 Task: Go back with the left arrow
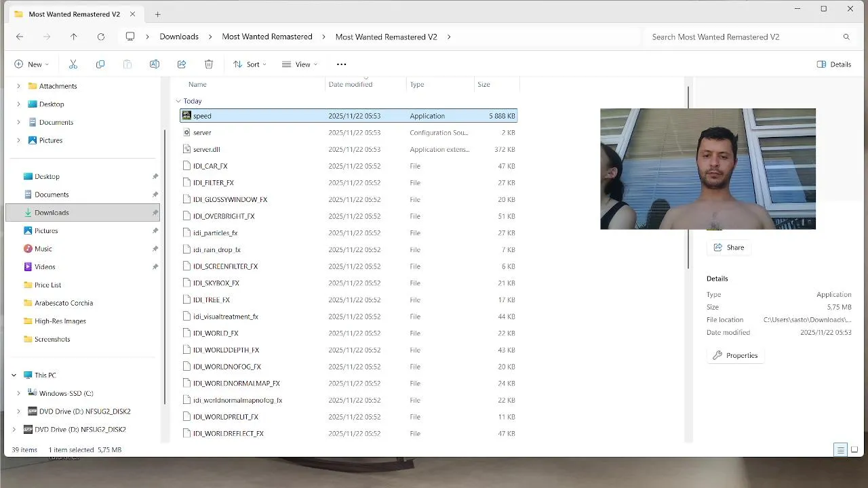tap(20, 37)
